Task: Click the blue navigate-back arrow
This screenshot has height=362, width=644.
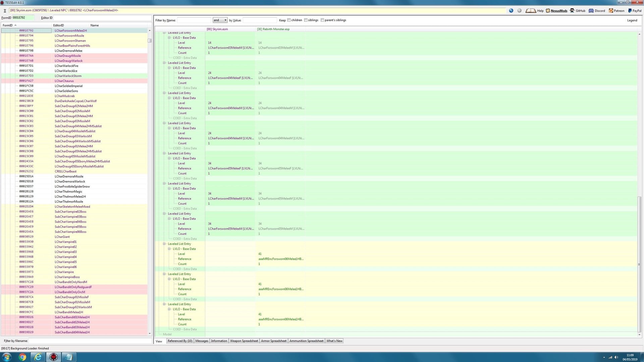Action: coord(511,11)
